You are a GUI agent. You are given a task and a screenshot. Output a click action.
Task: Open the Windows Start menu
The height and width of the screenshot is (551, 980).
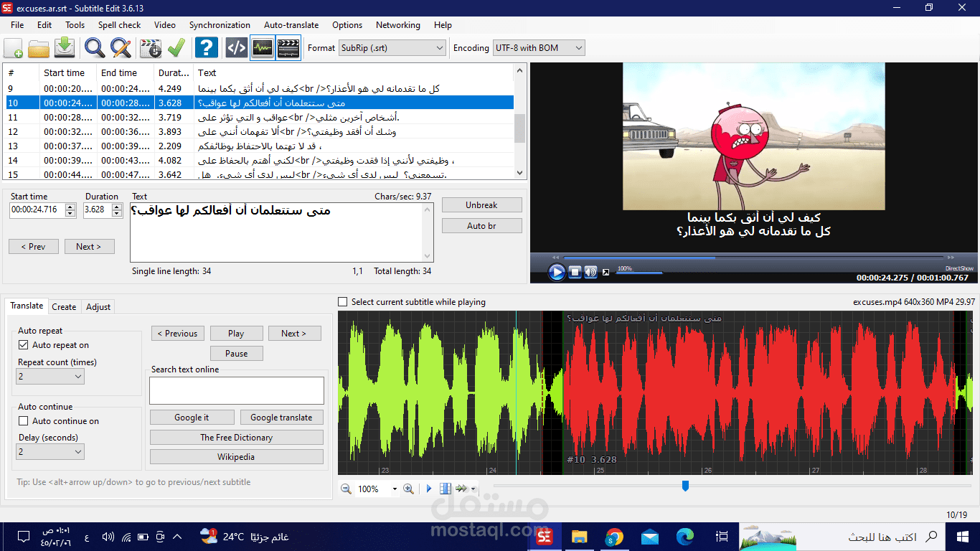[x=963, y=537]
